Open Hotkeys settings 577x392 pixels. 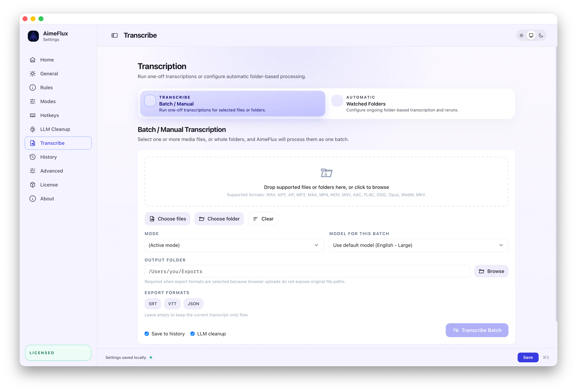coord(58,115)
